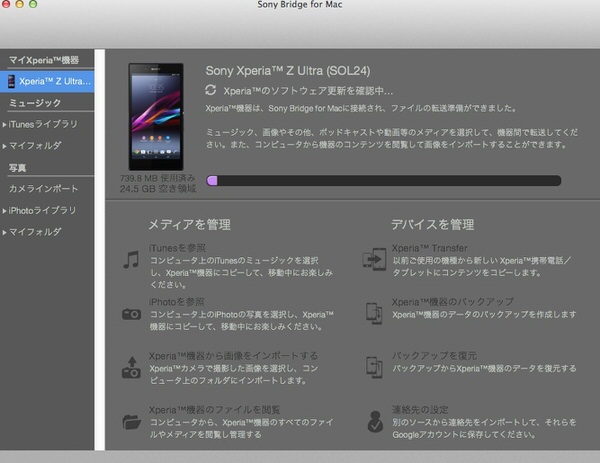The image size is (600, 463).
Task: Click the Sony Xperia Z Ultra (SOL24) title
Action: click(288, 70)
